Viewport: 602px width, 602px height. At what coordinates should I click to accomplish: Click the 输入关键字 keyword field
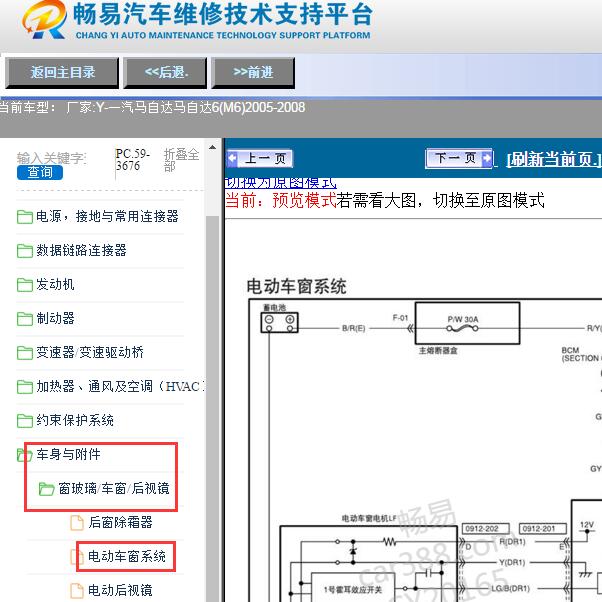click(x=51, y=158)
